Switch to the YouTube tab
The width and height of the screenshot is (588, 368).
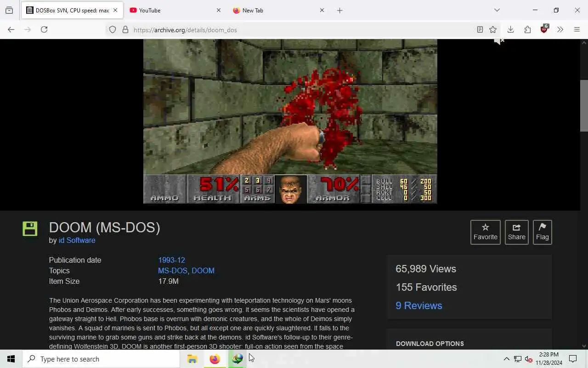click(175, 10)
